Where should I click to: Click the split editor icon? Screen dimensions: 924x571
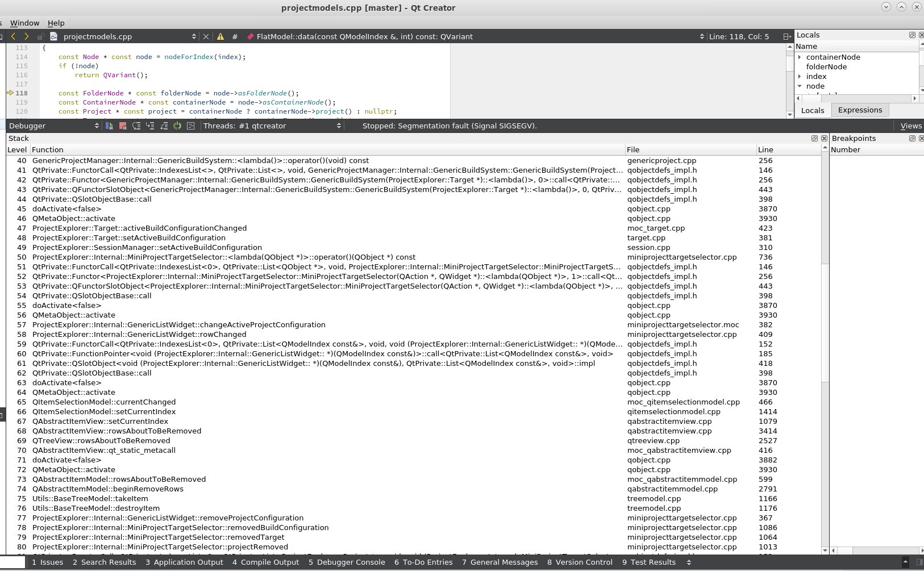[x=787, y=36]
